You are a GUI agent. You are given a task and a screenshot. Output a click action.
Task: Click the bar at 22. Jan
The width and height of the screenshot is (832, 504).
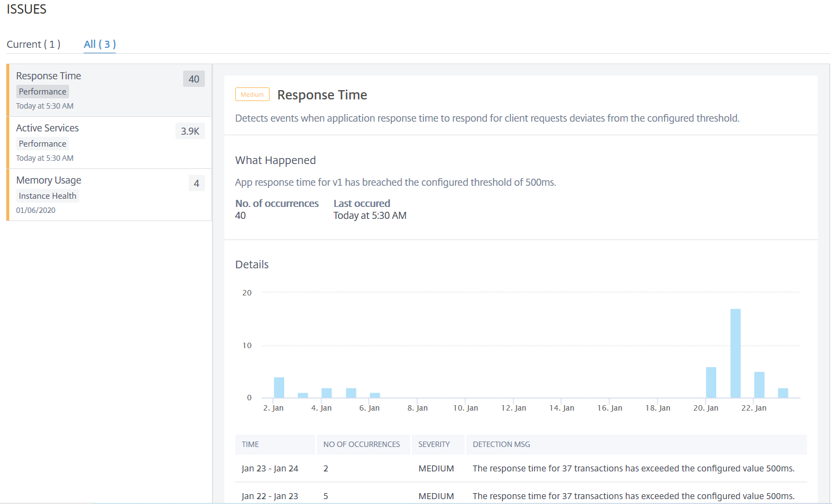(x=759, y=385)
